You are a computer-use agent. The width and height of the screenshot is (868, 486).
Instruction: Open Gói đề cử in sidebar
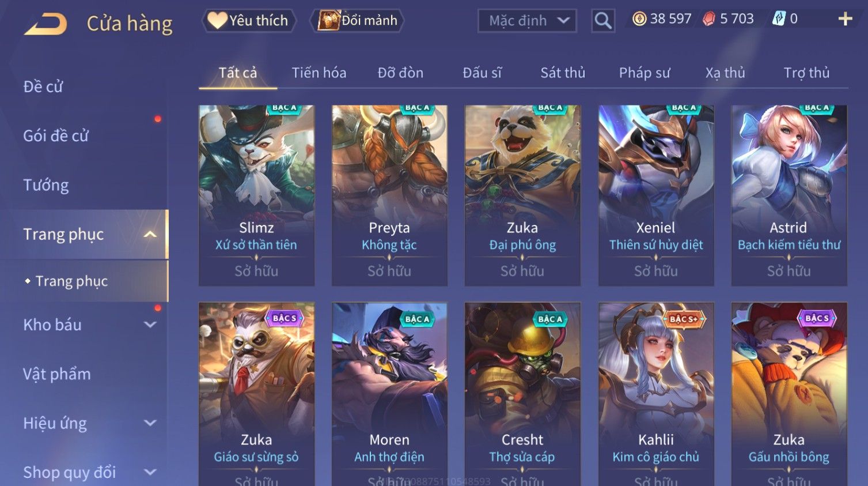[56, 135]
